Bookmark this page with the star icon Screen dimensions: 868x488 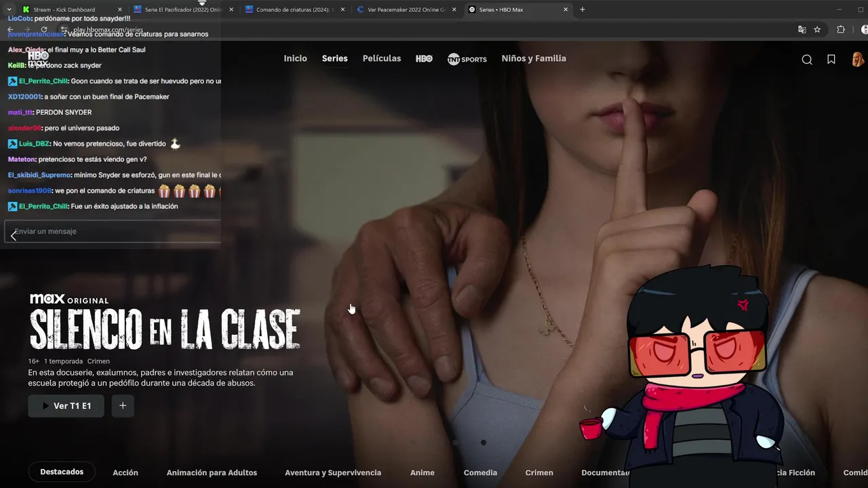click(817, 30)
